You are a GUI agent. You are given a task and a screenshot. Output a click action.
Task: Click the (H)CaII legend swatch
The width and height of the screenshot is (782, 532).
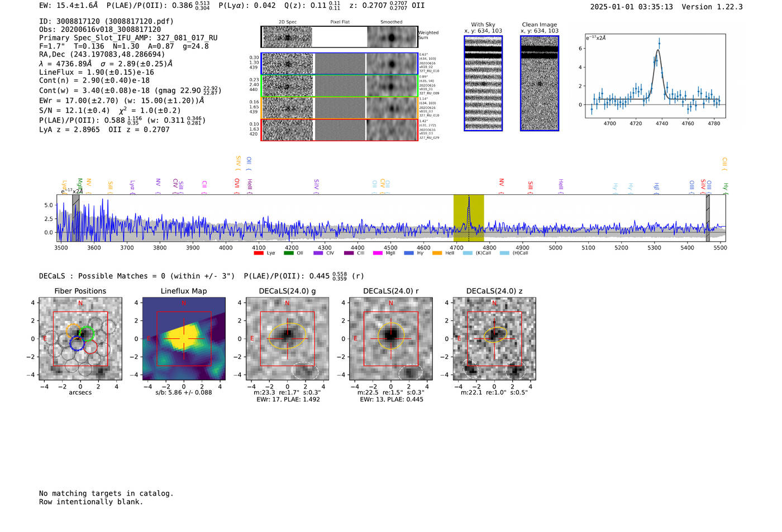(x=504, y=253)
